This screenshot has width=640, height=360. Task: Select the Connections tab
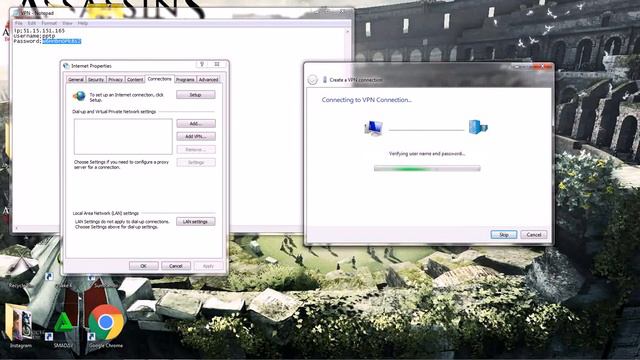(x=160, y=79)
